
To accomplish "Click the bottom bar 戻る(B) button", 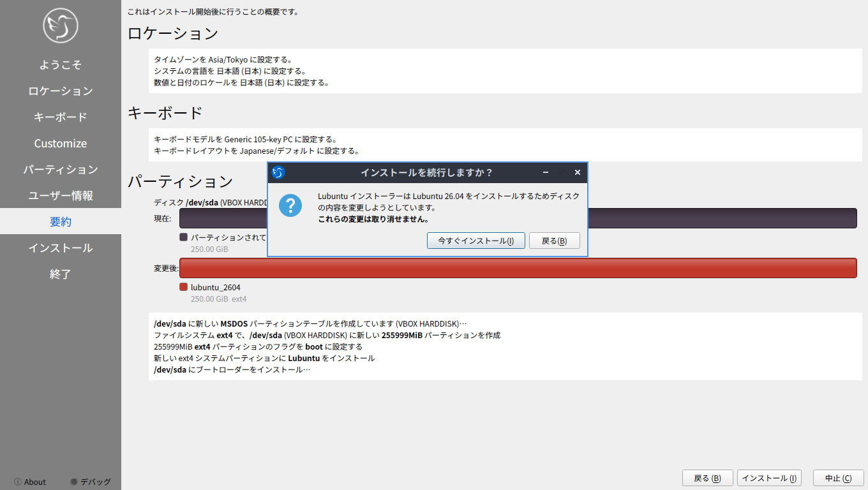I will coord(707,478).
